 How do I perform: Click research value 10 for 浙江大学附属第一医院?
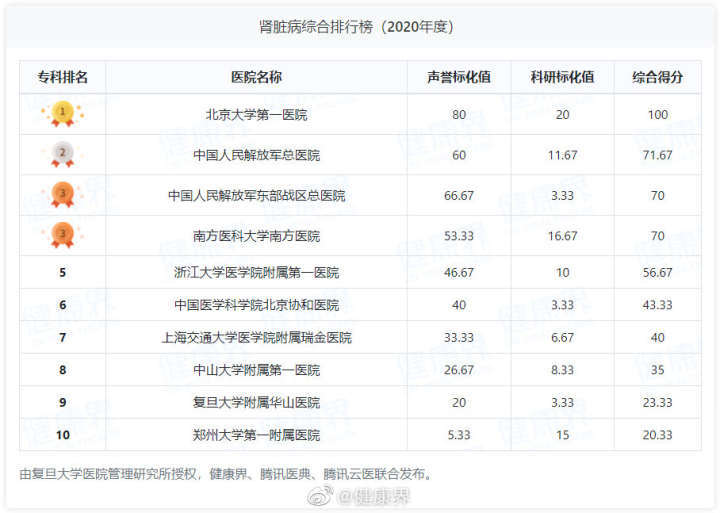tap(562, 273)
